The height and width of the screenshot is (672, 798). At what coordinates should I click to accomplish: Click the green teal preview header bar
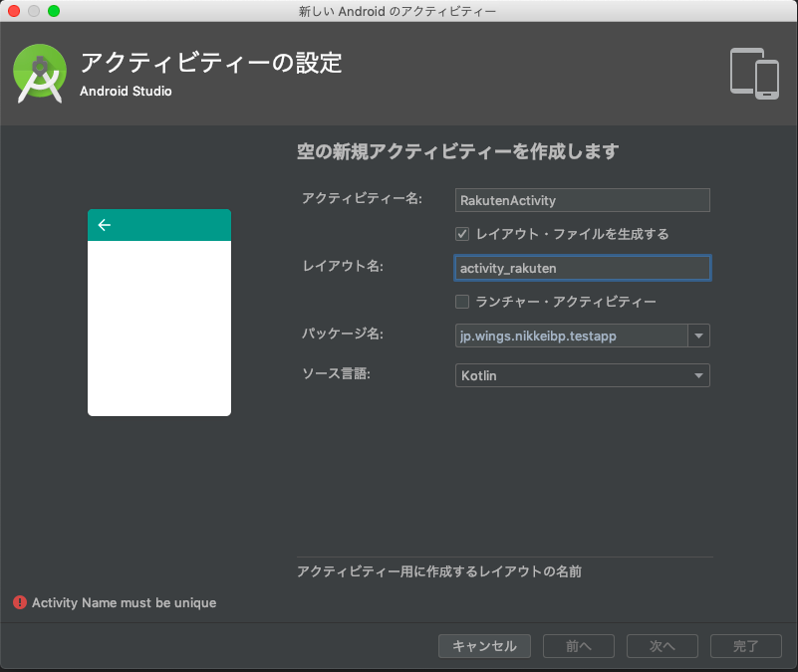tap(159, 225)
